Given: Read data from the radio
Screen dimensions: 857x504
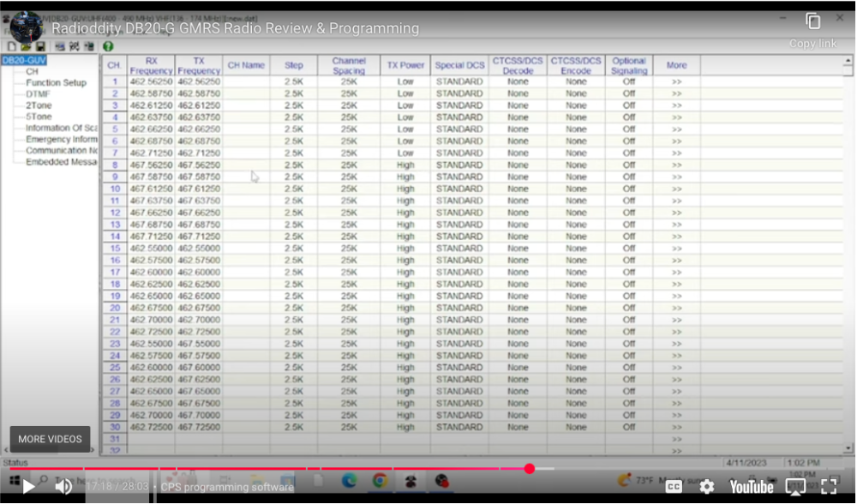Looking at the screenshot, I should pos(59,45).
